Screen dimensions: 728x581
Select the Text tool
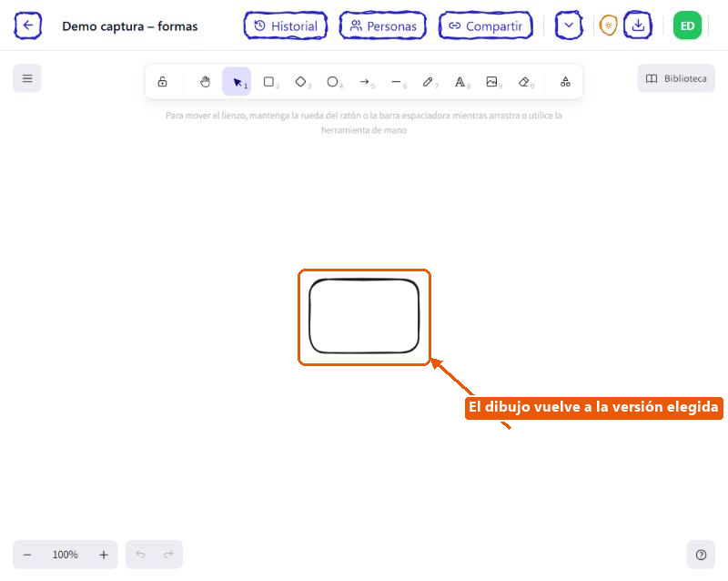[460, 82]
